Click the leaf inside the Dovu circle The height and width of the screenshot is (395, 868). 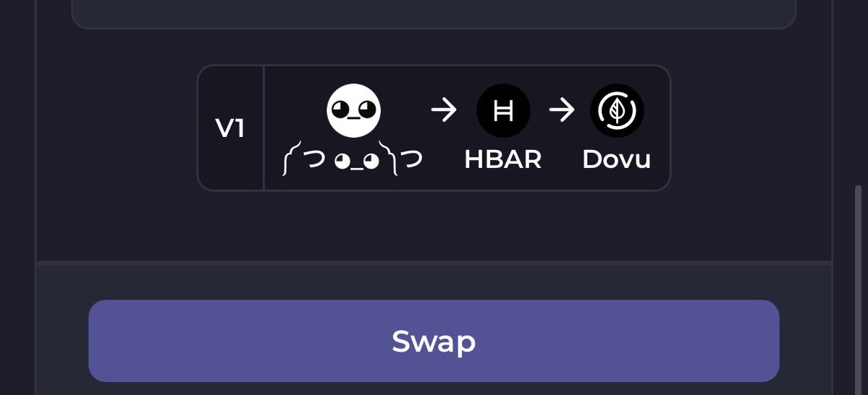(617, 111)
